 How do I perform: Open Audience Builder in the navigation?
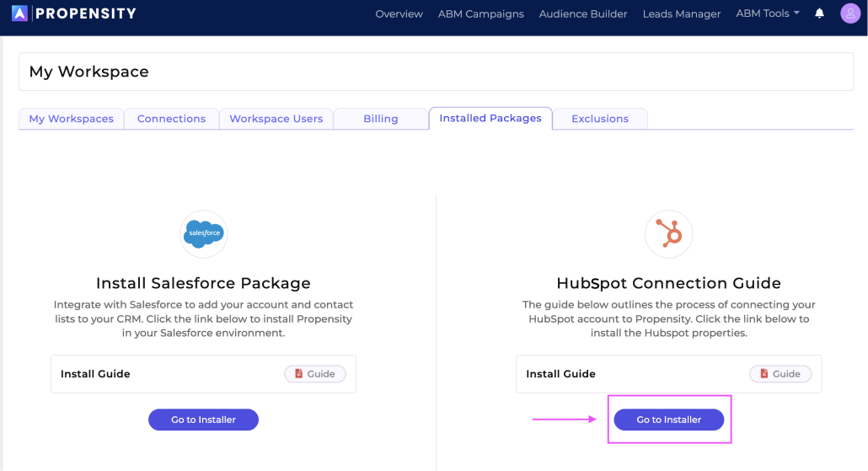583,13
